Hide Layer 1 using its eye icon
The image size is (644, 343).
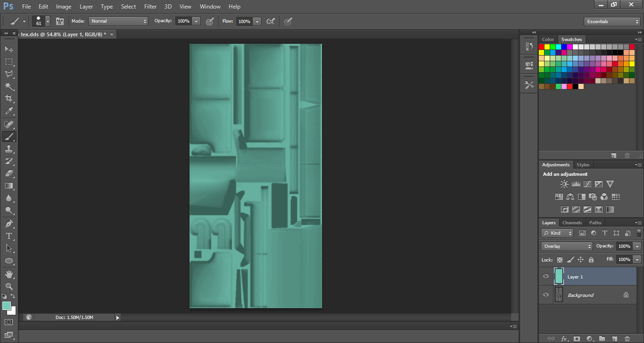546,277
